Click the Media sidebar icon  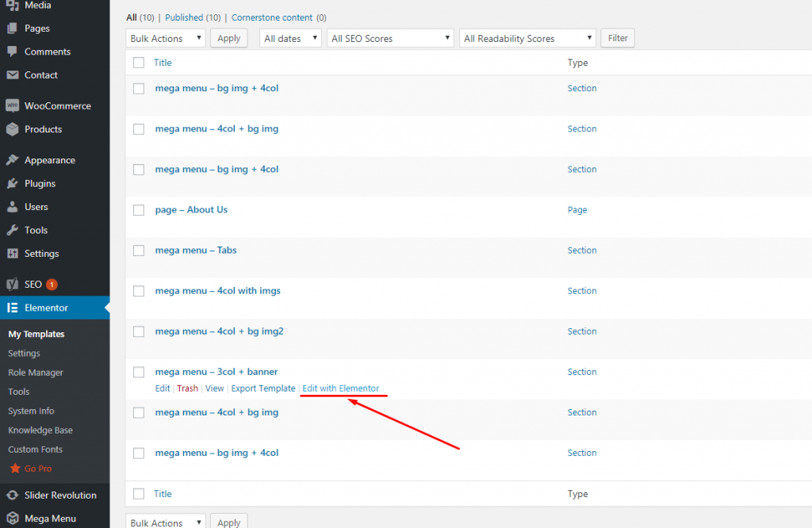13,6
